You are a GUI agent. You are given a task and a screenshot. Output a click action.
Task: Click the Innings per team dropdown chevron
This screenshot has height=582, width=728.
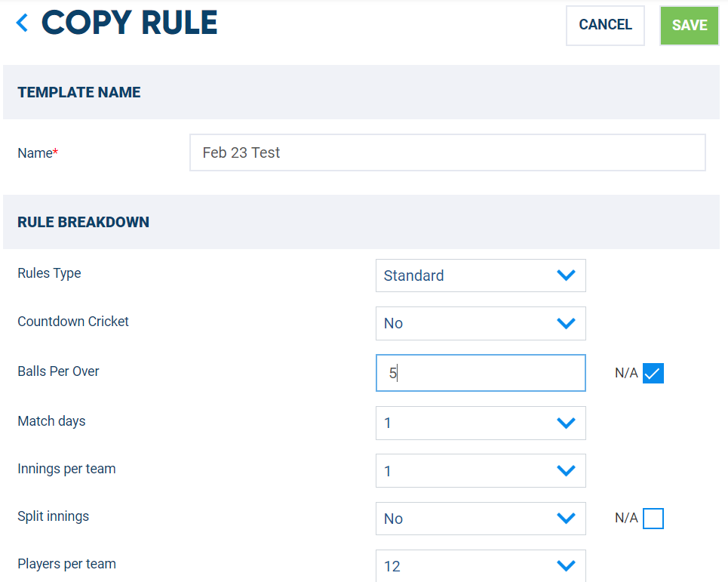[x=566, y=470]
